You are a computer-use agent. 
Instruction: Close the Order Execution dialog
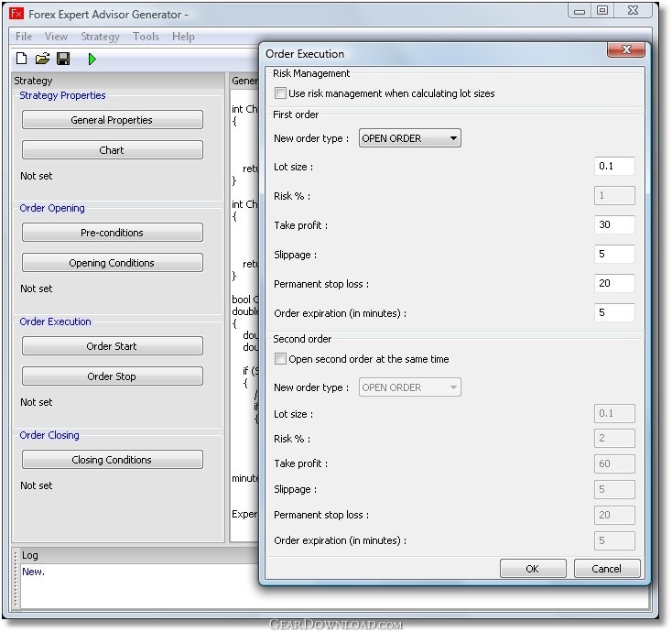[625, 49]
